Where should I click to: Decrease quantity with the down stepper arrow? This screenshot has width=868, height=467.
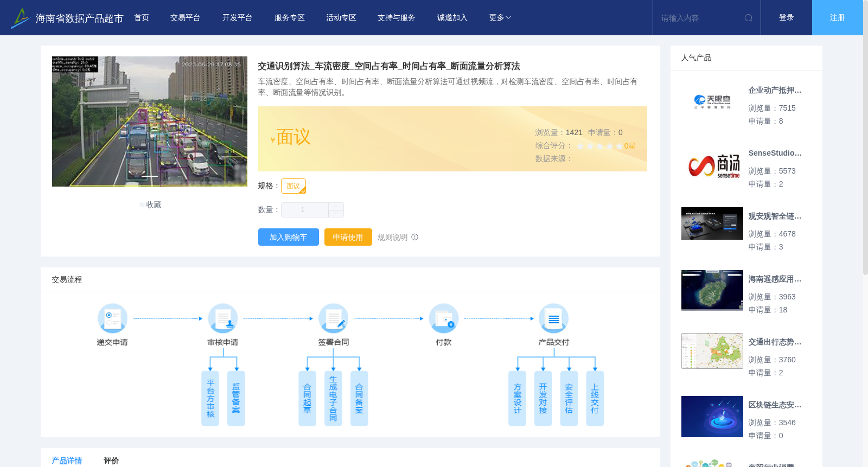(336, 214)
